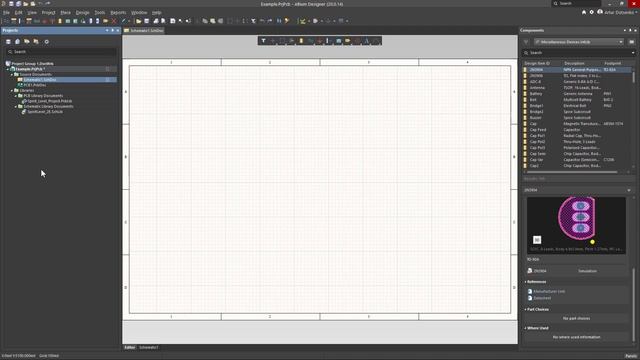Select the SchLib file under Schematic Library Documents
640x360 pixels.
point(45,112)
